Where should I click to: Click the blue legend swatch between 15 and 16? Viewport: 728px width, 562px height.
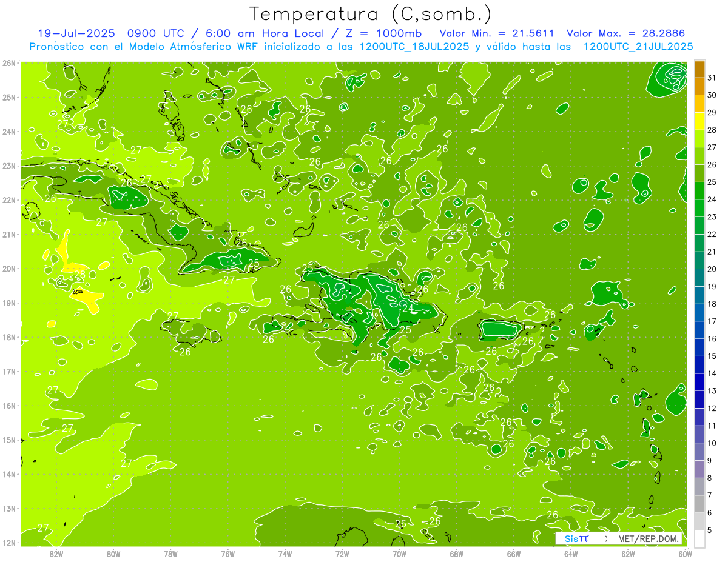(x=699, y=347)
